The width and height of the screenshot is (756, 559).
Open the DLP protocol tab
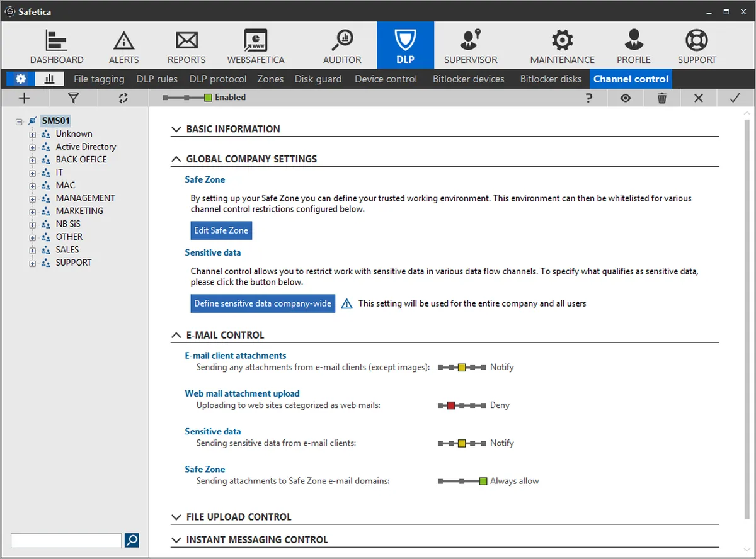(x=218, y=79)
